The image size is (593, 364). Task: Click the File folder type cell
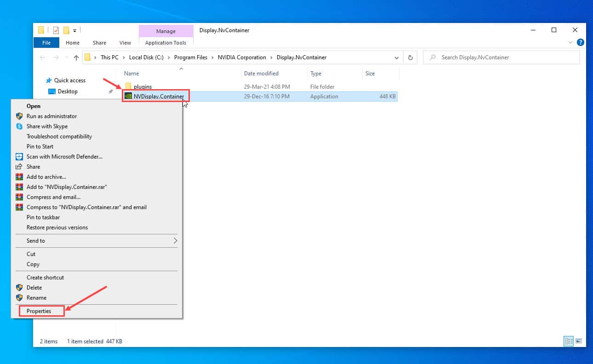click(x=322, y=86)
